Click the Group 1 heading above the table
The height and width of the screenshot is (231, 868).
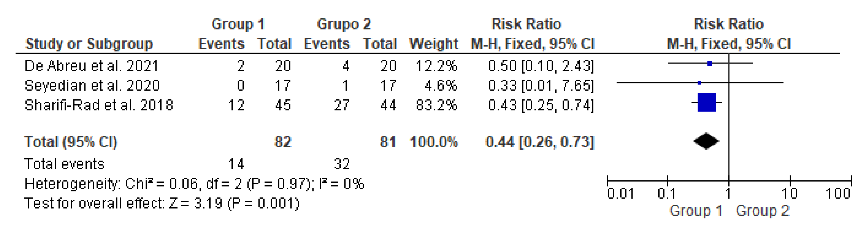(x=238, y=24)
